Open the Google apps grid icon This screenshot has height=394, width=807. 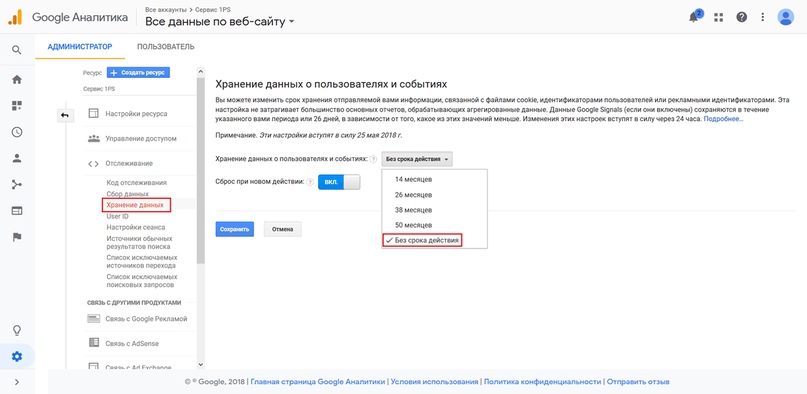718,17
